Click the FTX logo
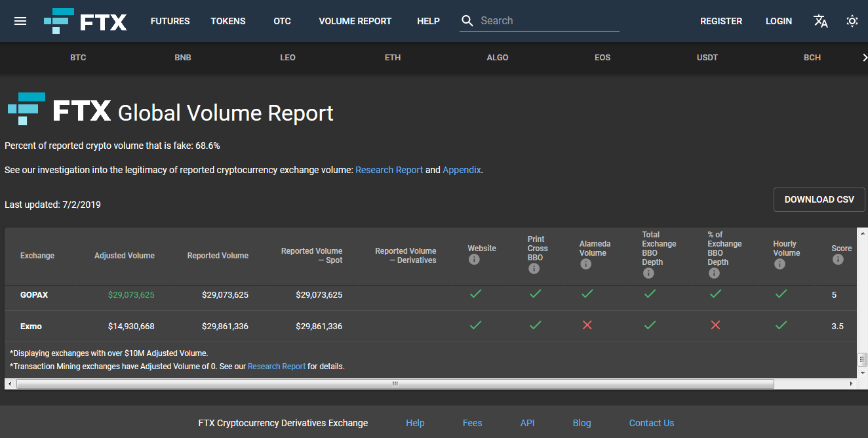 tap(85, 20)
